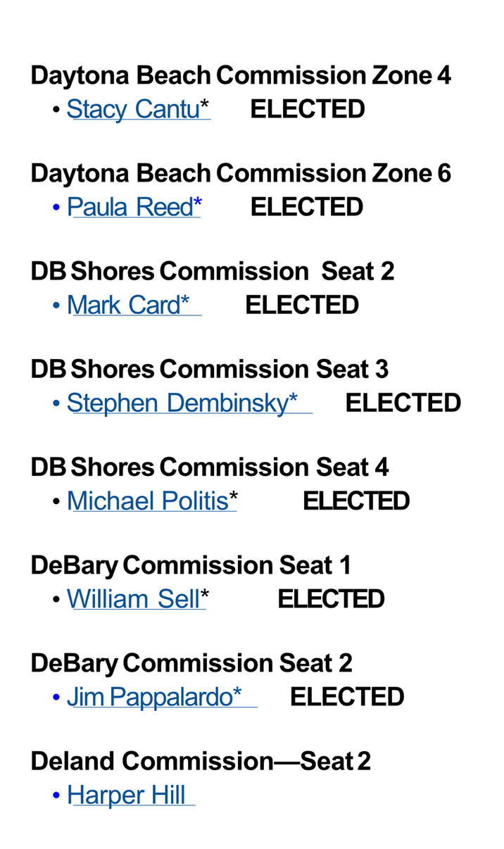Click the DB Shores Commission Seat 3 heading
This screenshot has height=849, width=504.
click(x=209, y=369)
